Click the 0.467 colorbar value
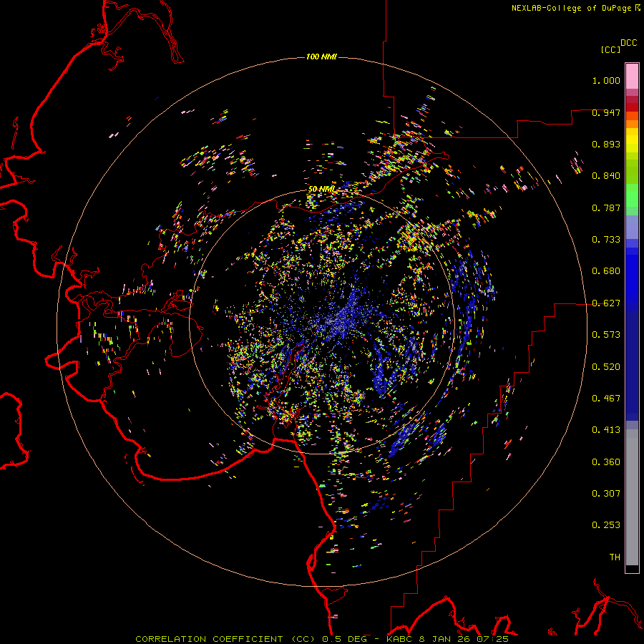The image size is (644, 644). [x=606, y=399]
